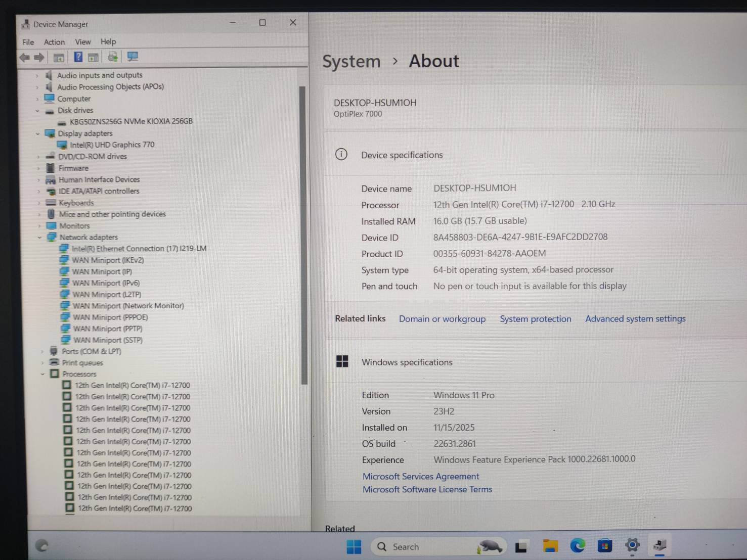Collapse the Network adapters node
This screenshot has width=747, height=560.
39,237
